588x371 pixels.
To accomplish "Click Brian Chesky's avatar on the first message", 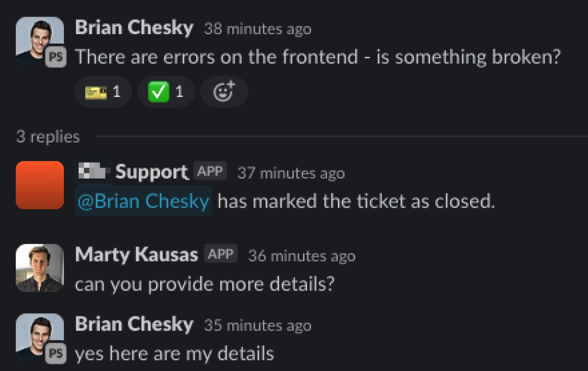I will [x=37, y=38].
